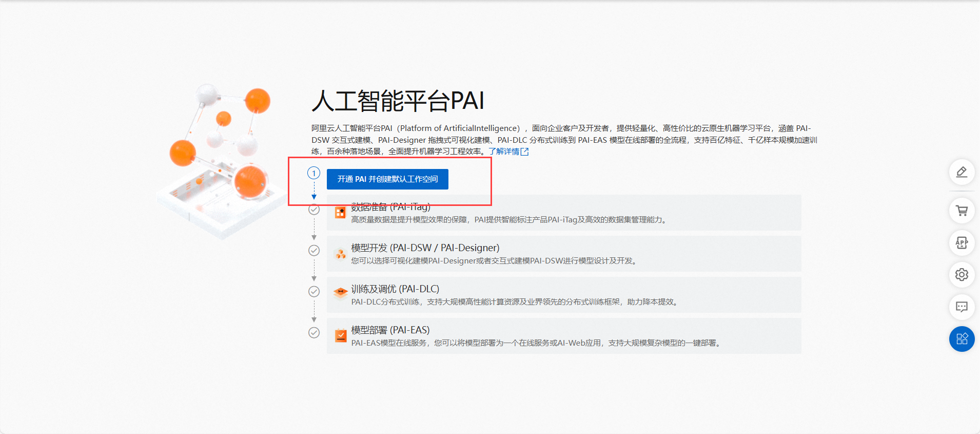980x434 pixels.
Task: Click the 模型部署 (PAI-EAS) product icon
Action: pos(340,336)
